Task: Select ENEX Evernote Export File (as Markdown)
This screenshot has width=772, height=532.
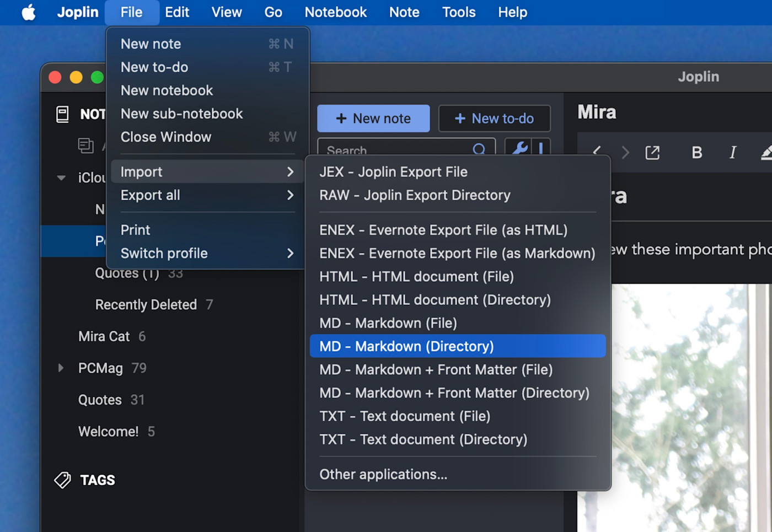Action: click(x=458, y=253)
